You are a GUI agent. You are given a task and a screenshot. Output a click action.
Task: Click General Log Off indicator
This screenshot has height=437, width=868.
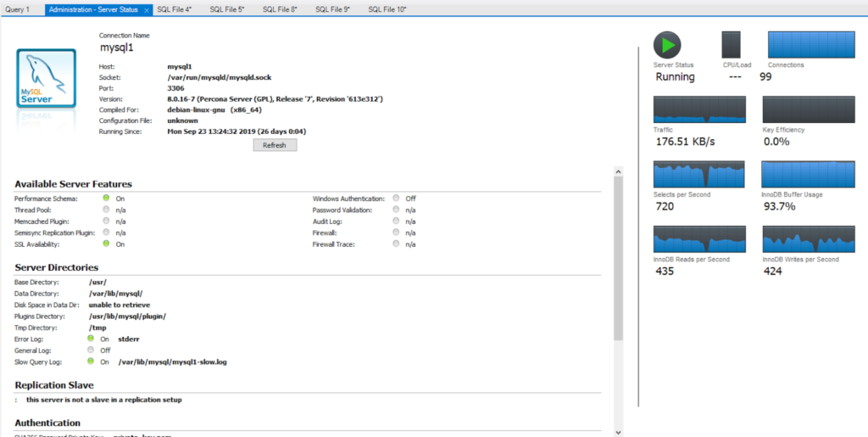[x=91, y=350]
